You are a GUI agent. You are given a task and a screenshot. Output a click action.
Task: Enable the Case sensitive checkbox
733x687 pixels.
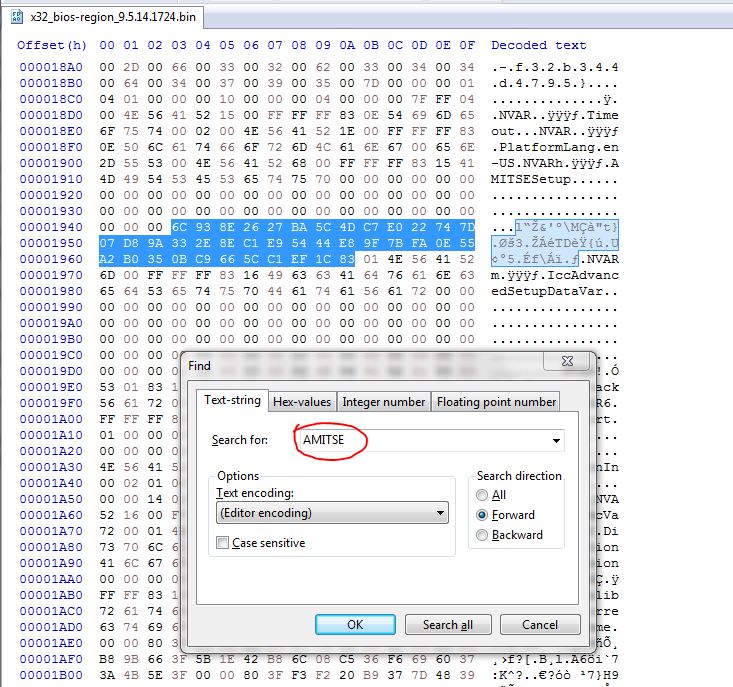(223, 543)
